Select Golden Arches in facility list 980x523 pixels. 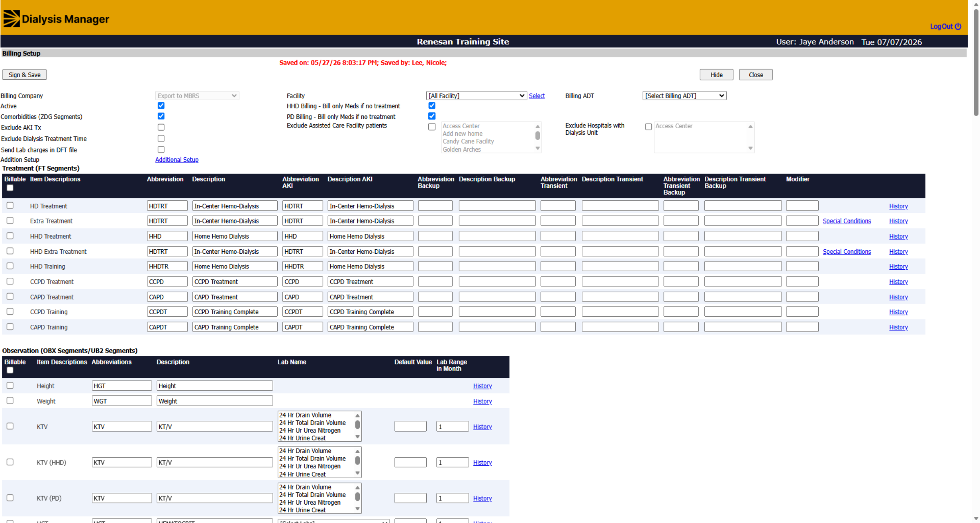coord(461,150)
